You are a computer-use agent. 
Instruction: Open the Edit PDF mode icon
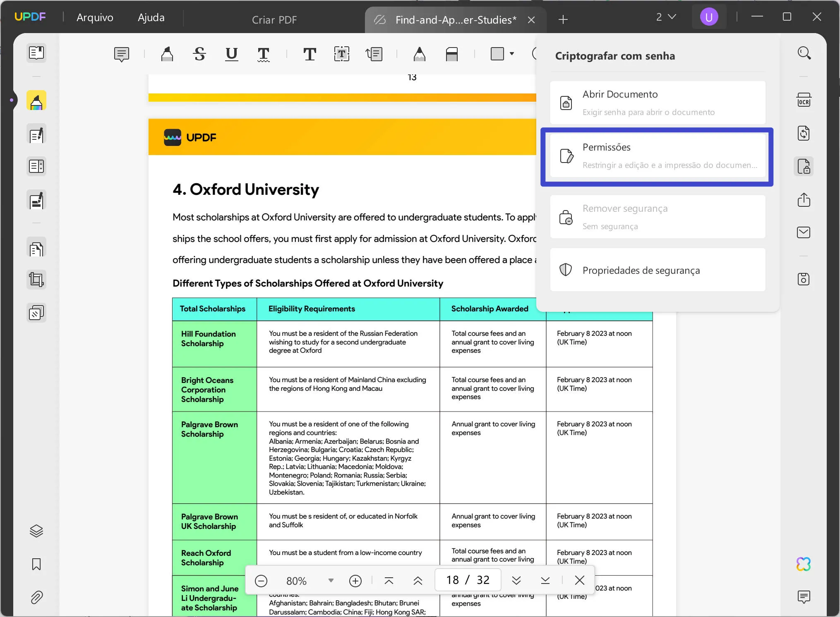(x=36, y=134)
